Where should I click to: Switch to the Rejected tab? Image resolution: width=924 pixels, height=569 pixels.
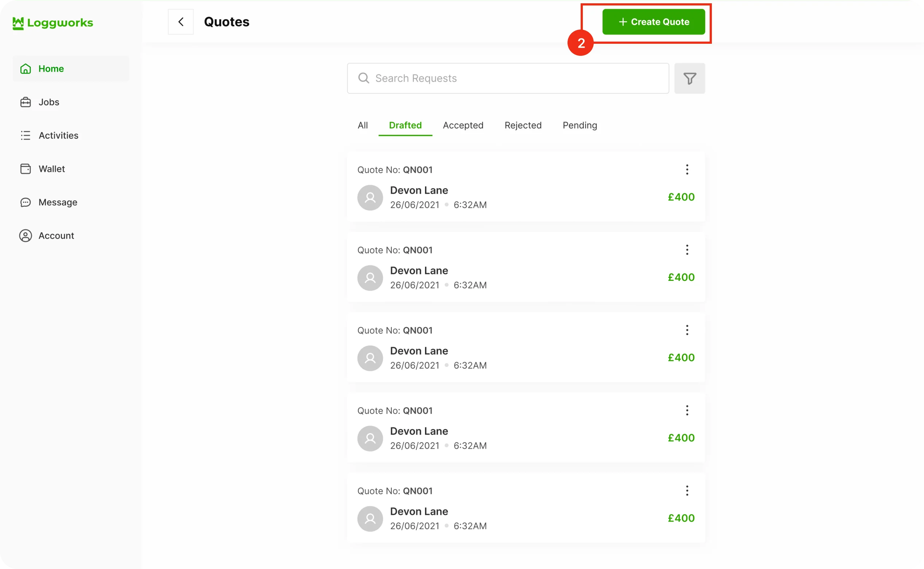pyautogui.click(x=523, y=125)
